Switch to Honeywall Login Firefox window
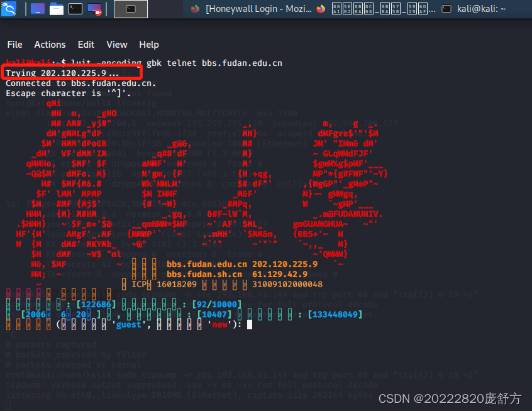The image size is (532, 411). tap(251, 9)
